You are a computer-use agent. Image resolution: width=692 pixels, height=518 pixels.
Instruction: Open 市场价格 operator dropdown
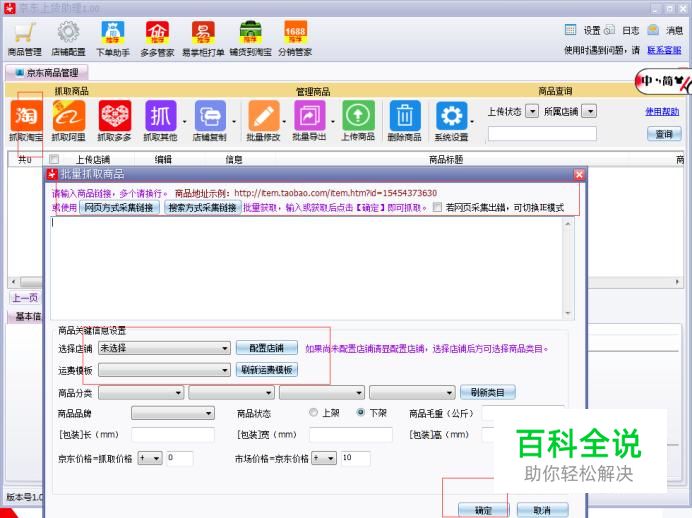point(324,458)
